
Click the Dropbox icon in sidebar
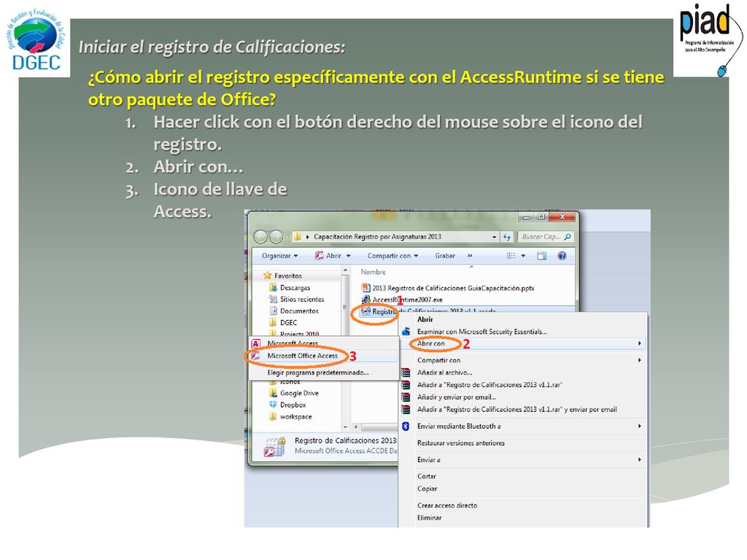(273, 404)
